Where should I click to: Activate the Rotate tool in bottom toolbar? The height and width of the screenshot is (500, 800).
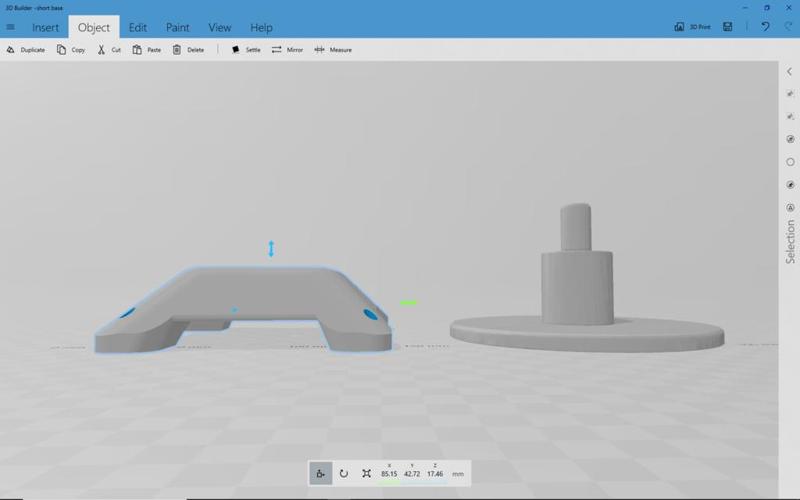coord(344,473)
